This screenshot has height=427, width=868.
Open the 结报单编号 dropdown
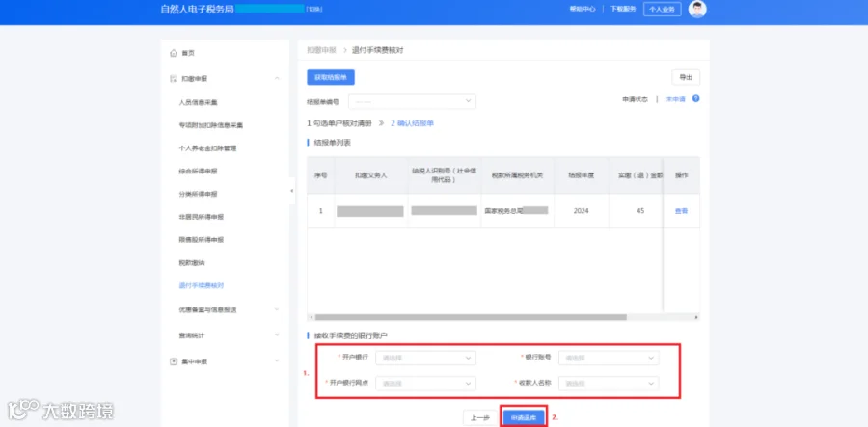pos(412,102)
